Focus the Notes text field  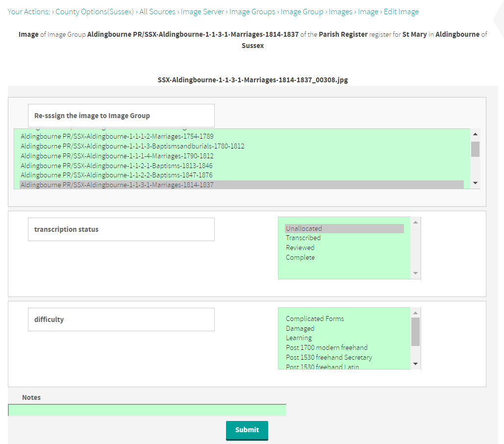[x=147, y=410]
